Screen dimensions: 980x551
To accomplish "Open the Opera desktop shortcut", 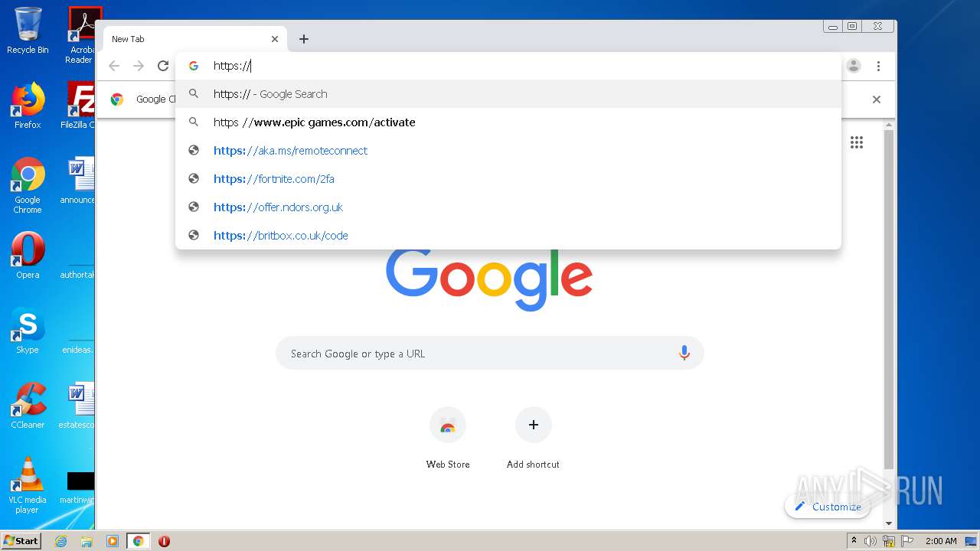I will click(28, 256).
